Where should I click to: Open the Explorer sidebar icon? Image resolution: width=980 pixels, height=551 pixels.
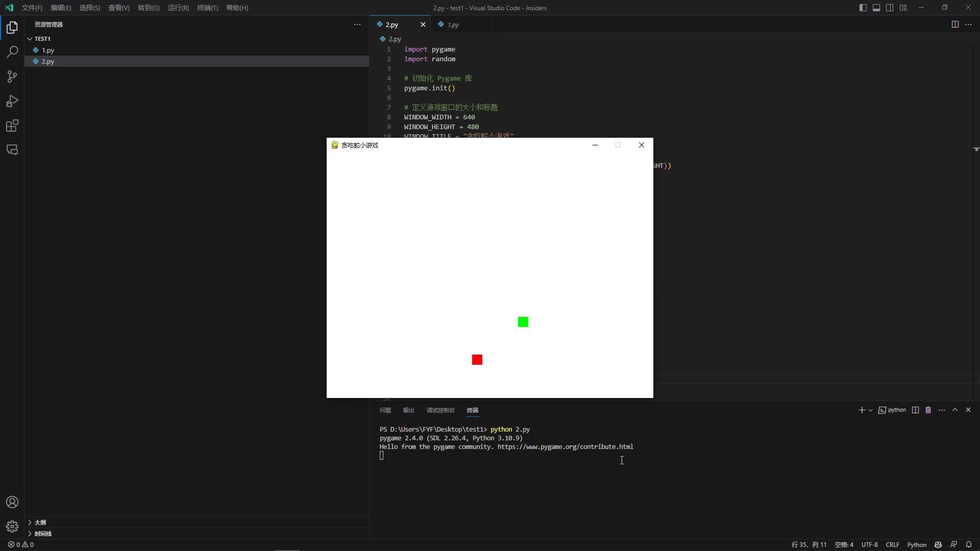point(12,28)
